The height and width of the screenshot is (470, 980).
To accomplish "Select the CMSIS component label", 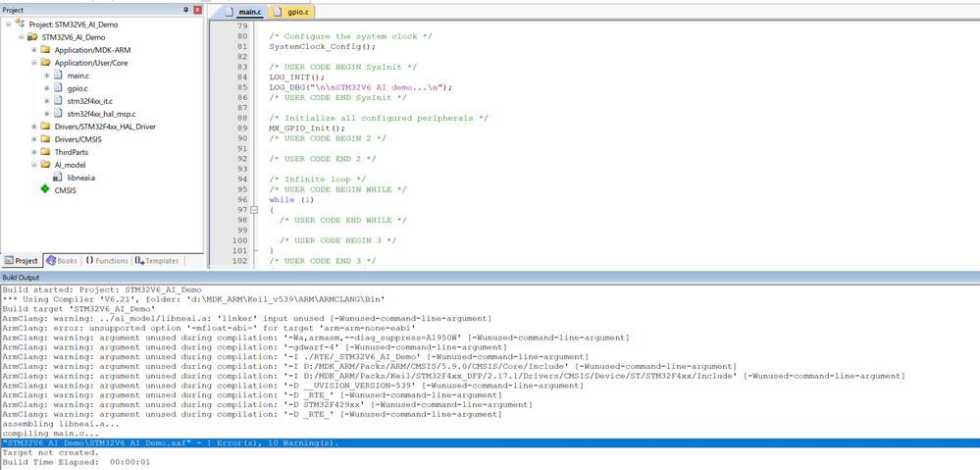I will coord(65,190).
